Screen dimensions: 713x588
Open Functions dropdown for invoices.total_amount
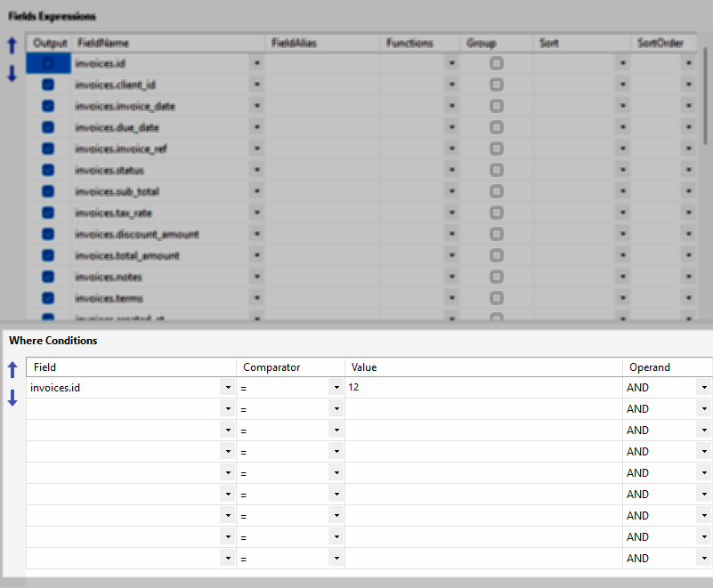tap(451, 255)
